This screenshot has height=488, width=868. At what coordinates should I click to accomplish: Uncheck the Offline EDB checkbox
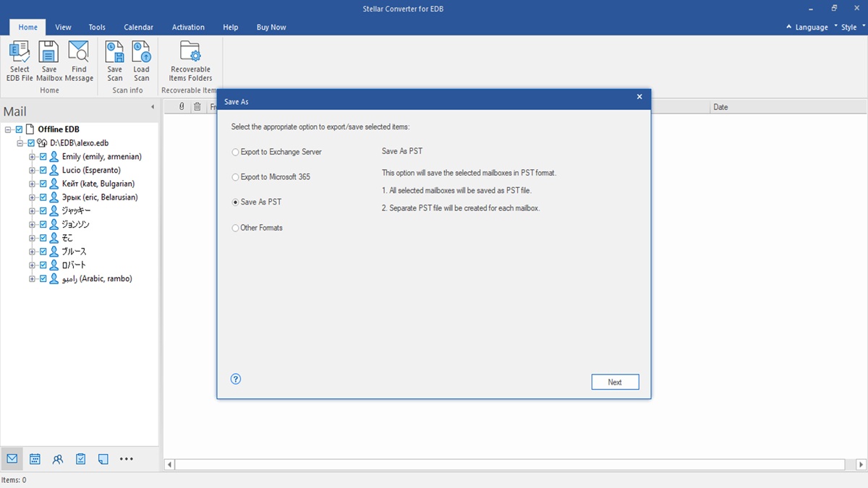point(20,129)
